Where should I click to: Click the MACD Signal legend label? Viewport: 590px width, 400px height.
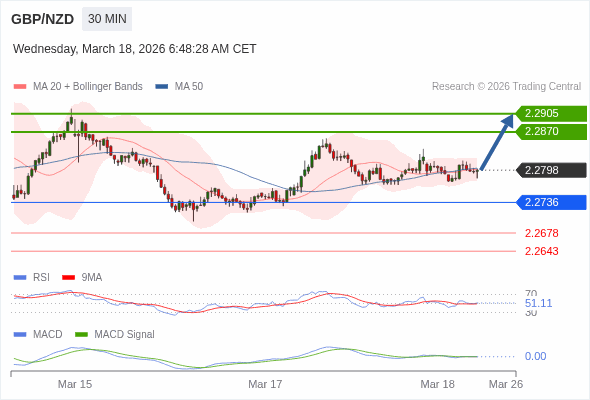click(125, 335)
